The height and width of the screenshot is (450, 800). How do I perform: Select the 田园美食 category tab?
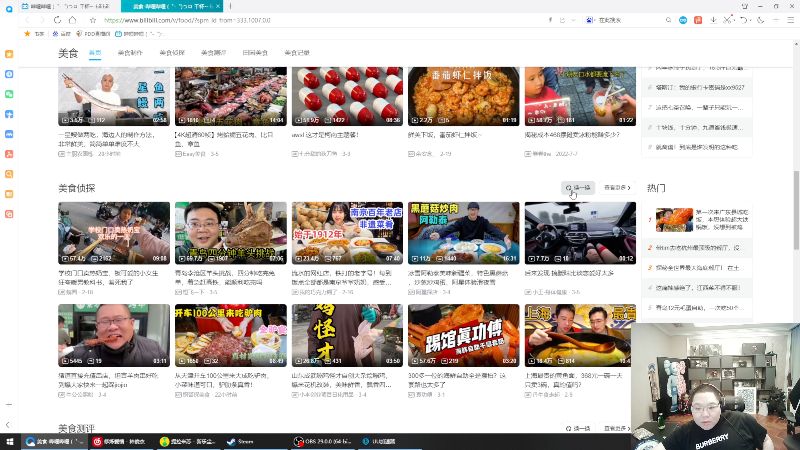click(x=255, y=53)
